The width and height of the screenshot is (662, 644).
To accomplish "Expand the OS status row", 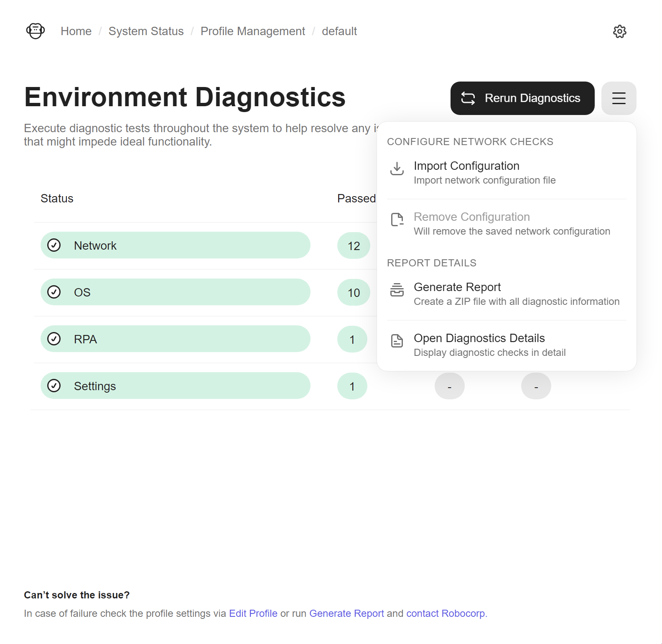I will pos(176,292).
